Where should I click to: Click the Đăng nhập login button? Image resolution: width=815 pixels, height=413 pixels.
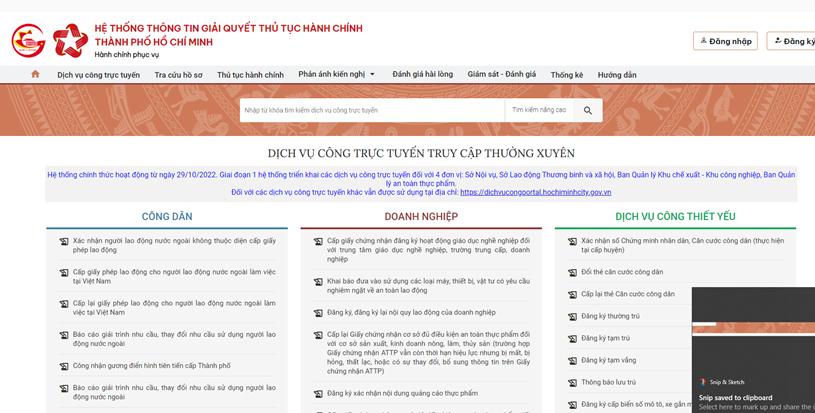tap(725, 41)
